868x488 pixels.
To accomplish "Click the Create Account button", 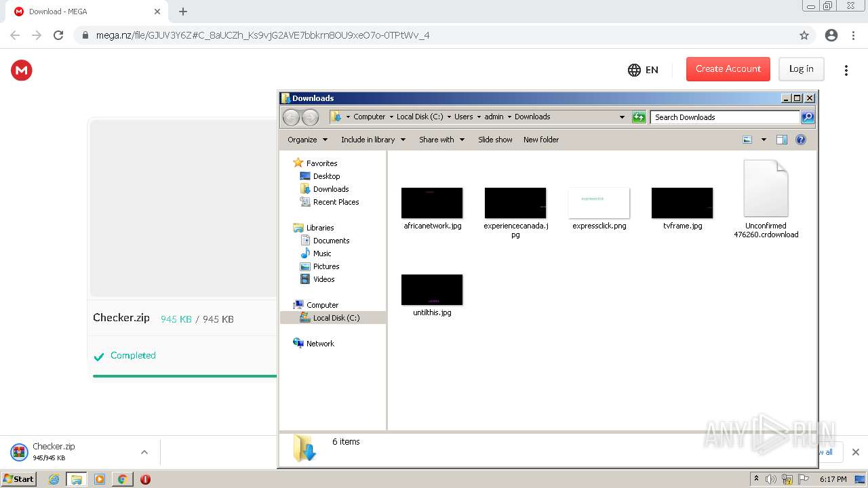I will click(x=728, y=69).
